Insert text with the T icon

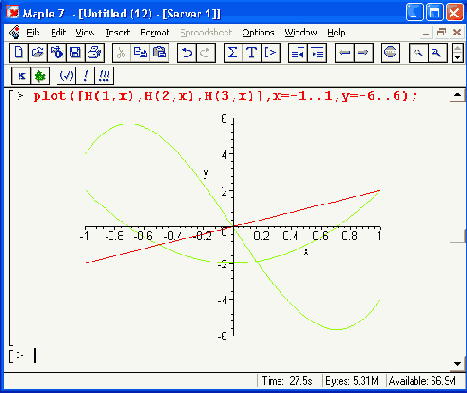point(252,53)
